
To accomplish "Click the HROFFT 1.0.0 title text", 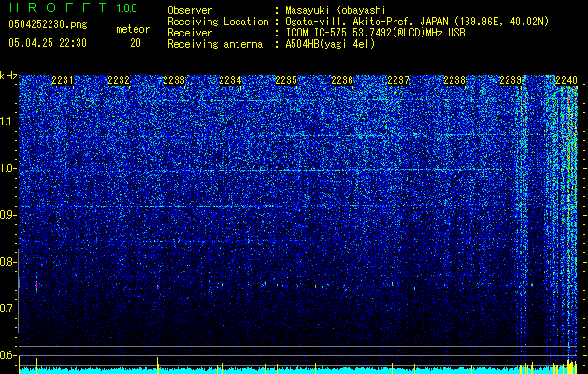I will pos(73,7).
